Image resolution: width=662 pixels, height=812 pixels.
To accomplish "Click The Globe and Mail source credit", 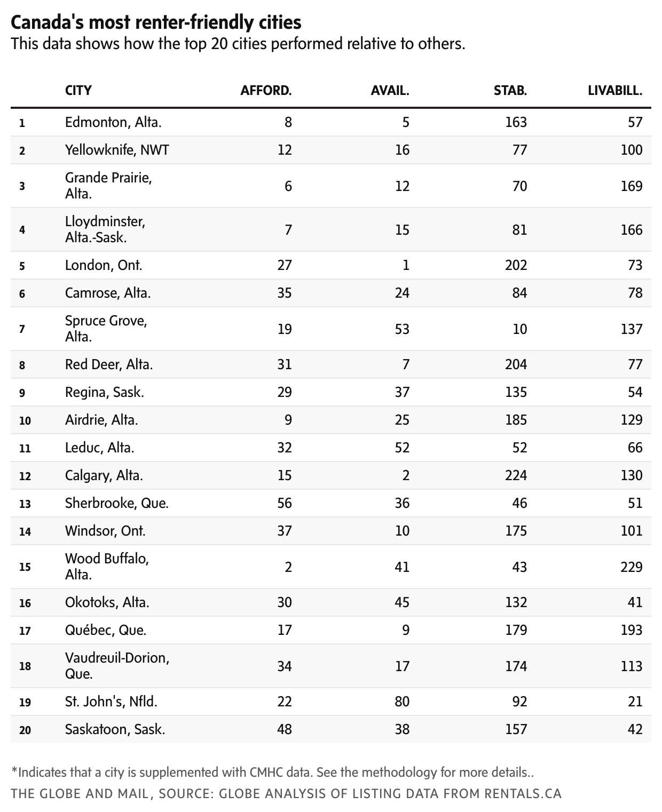I will click(286, 793).
